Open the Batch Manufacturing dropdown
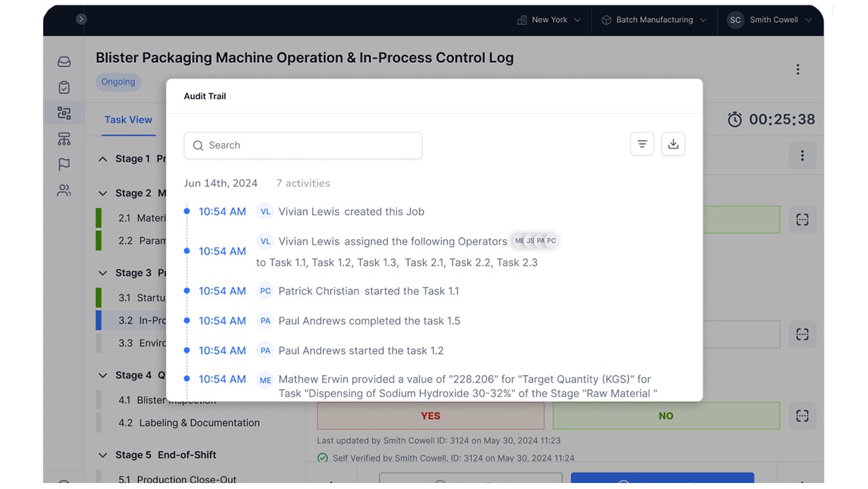 click(x=653, y=20)
